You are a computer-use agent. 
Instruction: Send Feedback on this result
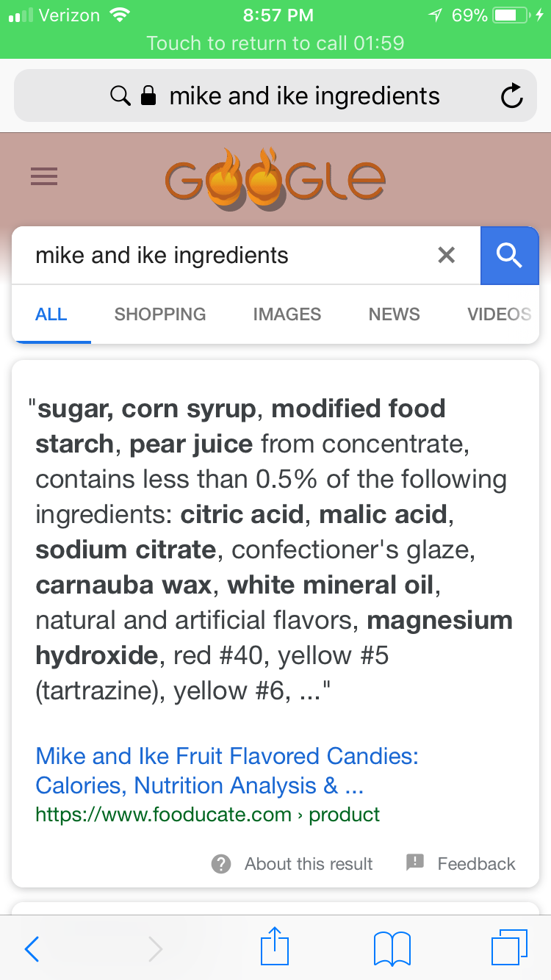point(461,864)
